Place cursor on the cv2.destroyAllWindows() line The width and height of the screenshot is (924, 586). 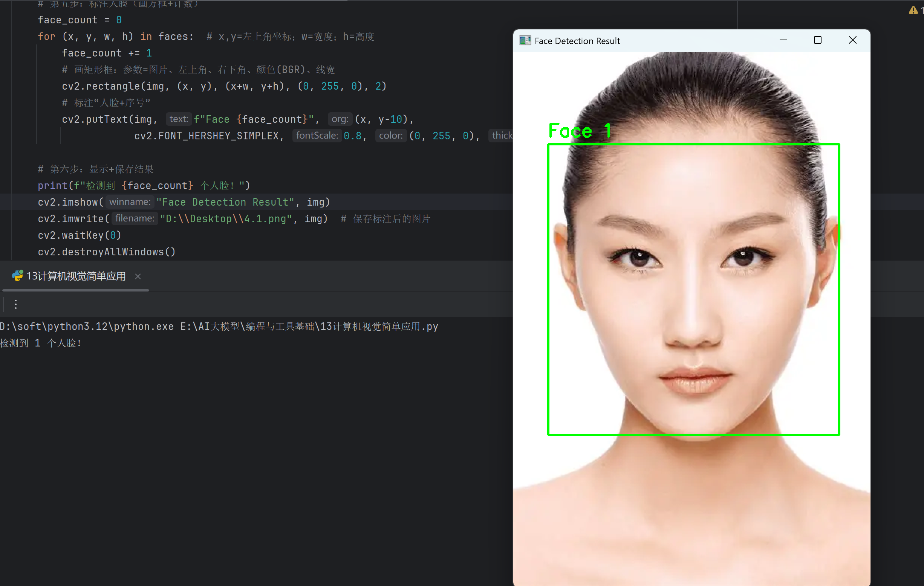(x=106, y=252)
